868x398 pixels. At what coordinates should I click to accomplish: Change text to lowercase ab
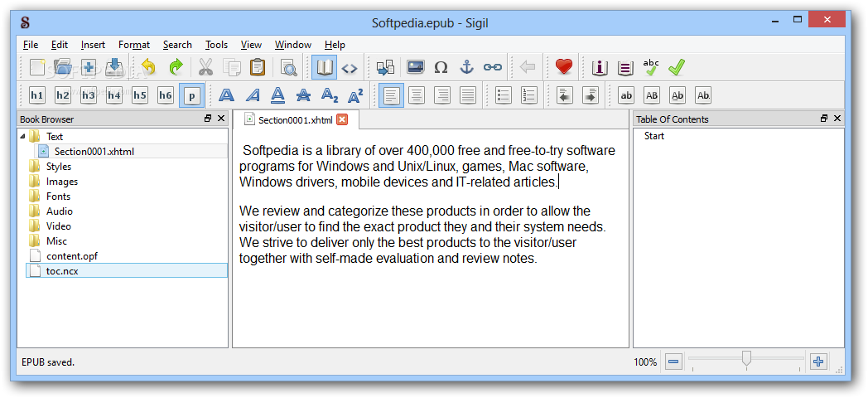point(626,95)
